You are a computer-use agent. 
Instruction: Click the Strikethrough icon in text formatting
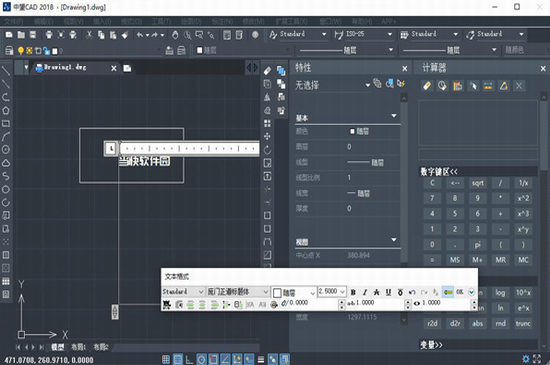pos(376,292)
